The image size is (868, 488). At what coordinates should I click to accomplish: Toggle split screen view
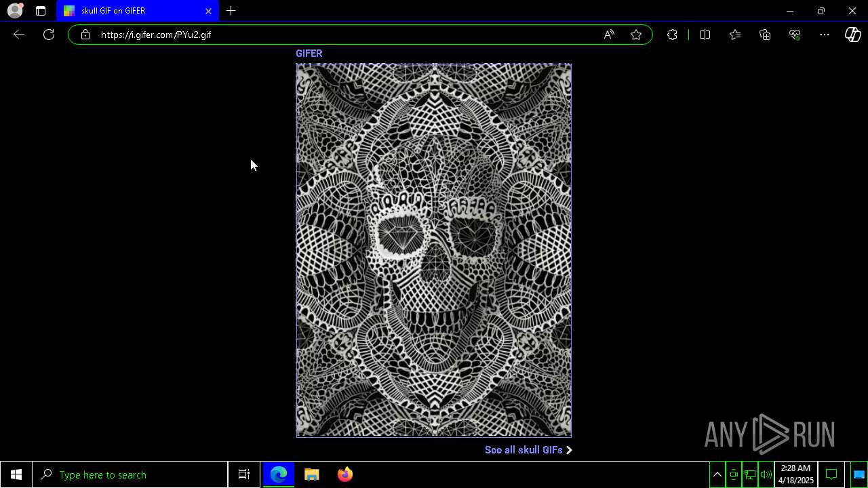(705, 35)
